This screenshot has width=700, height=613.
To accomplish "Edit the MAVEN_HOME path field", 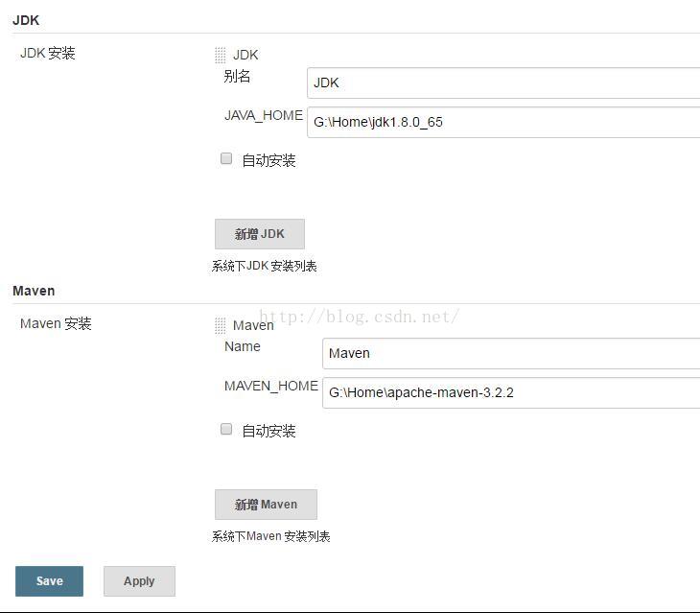I will (x=511, y=393).
